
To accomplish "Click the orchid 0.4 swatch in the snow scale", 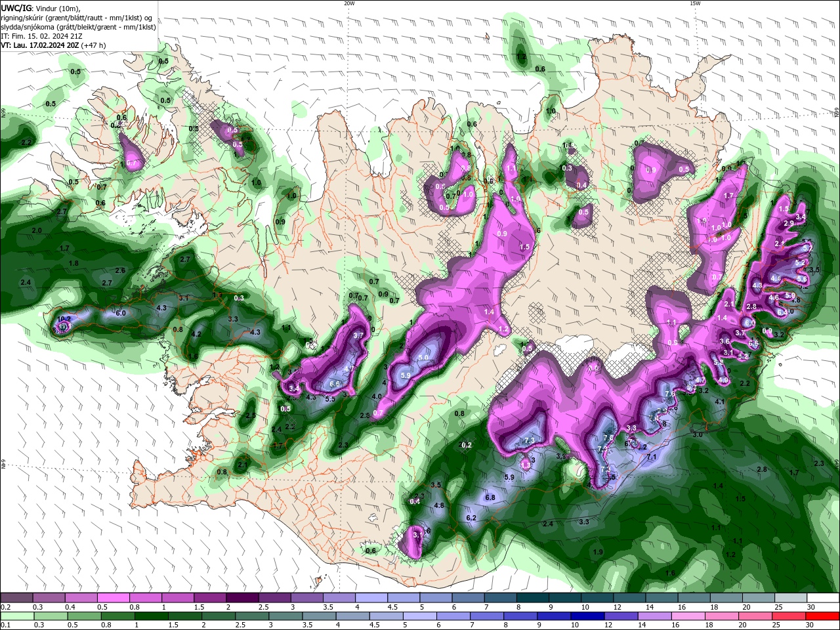I will tap(81, 598).
